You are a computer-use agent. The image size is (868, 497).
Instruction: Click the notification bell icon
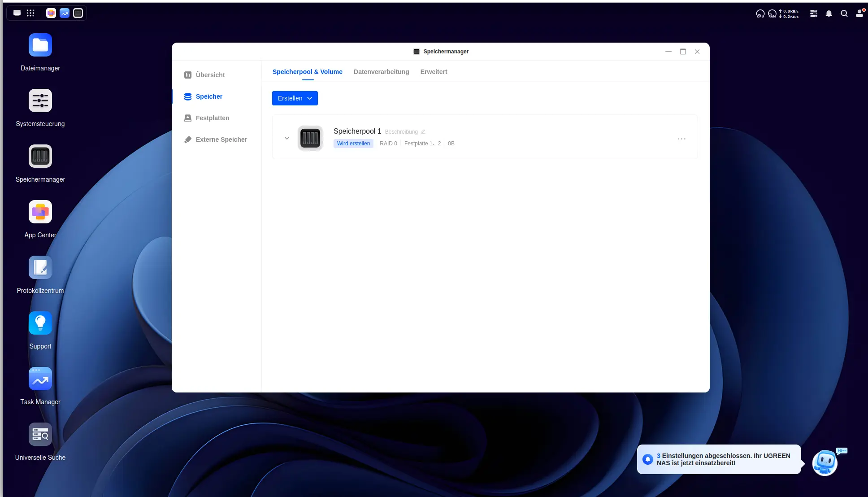point(829,13)
